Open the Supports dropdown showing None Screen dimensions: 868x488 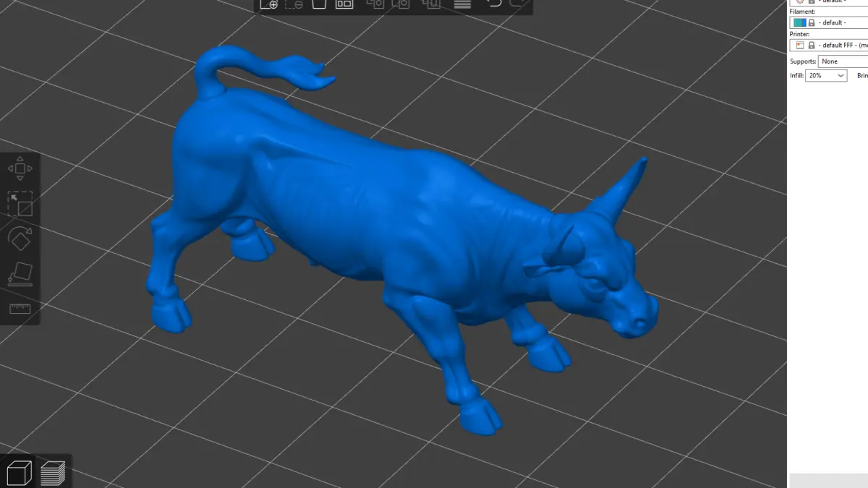click(x=843, y=61)
